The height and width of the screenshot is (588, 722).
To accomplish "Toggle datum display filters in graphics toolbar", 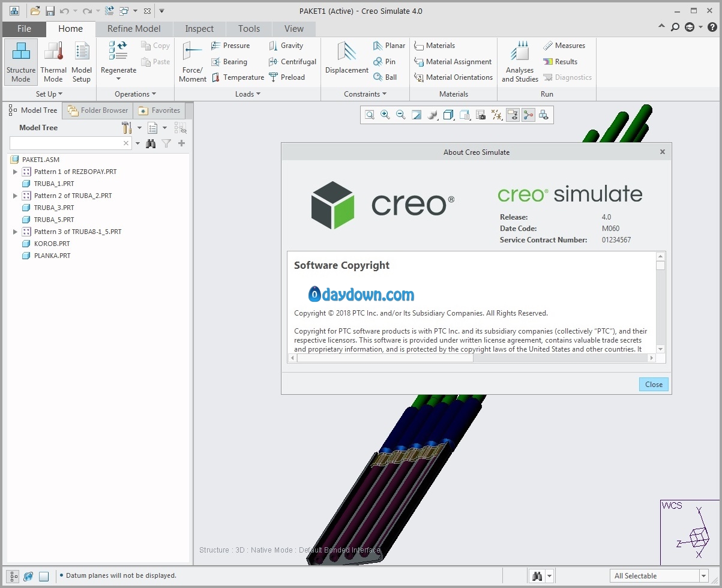I will (x=497, y=115).
